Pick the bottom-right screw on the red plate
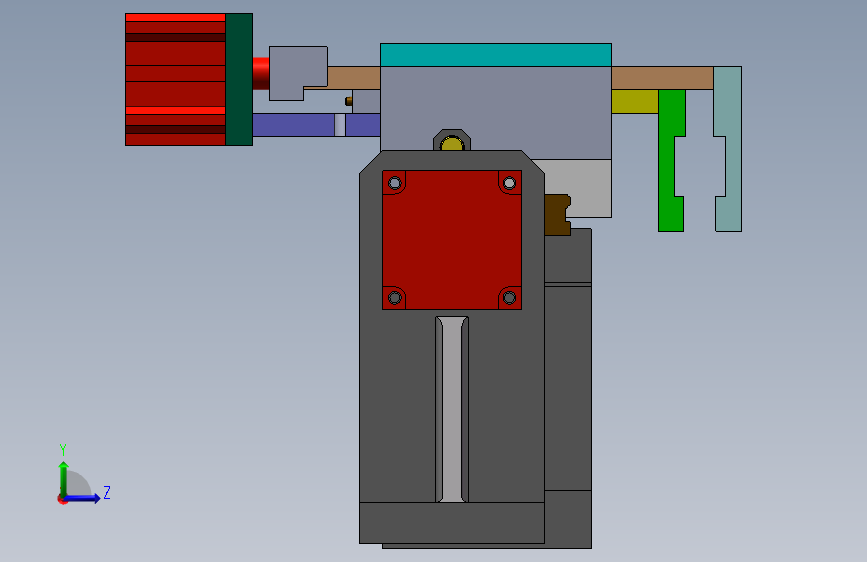 [509, 298]
